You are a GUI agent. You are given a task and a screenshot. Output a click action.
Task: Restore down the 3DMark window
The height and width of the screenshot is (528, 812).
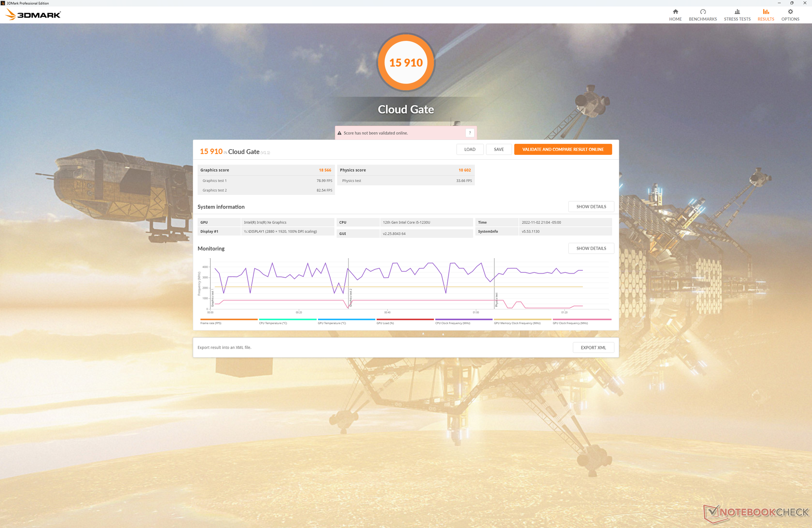coord(792,3)
